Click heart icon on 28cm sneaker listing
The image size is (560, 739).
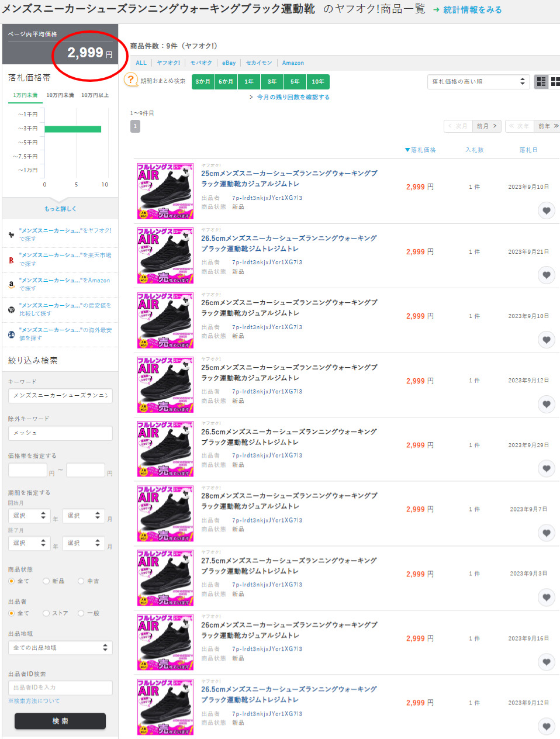click(546, 533)
